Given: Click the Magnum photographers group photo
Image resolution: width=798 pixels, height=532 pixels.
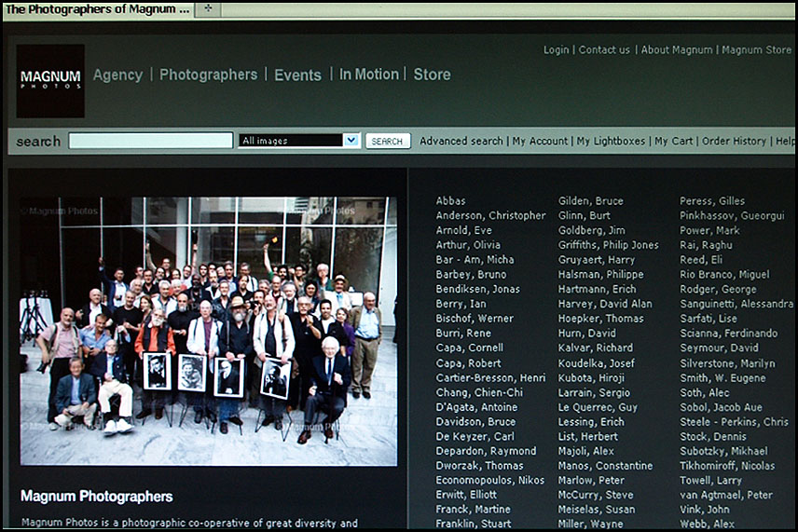Looking at the screenshot, I should tap(209, 331).
